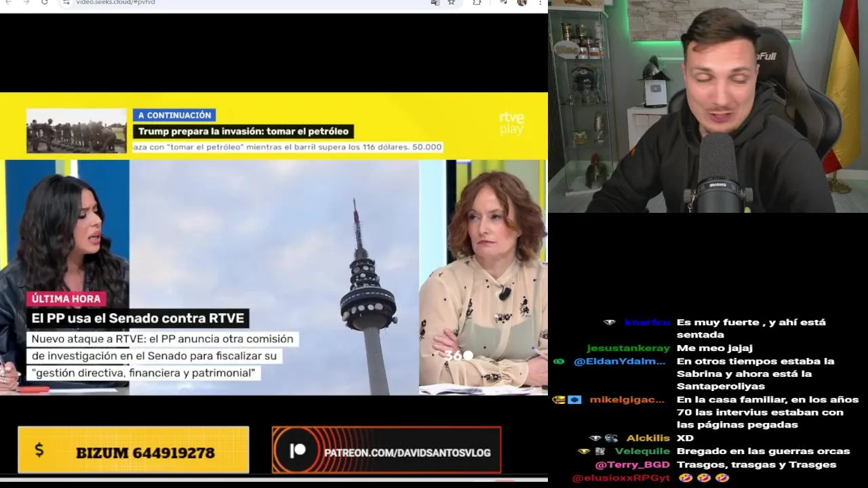The width and height of the screenshot is (868, 488).
Task: Click the blue square badge beside mikelgigac
Action: (x=575, y=400)
